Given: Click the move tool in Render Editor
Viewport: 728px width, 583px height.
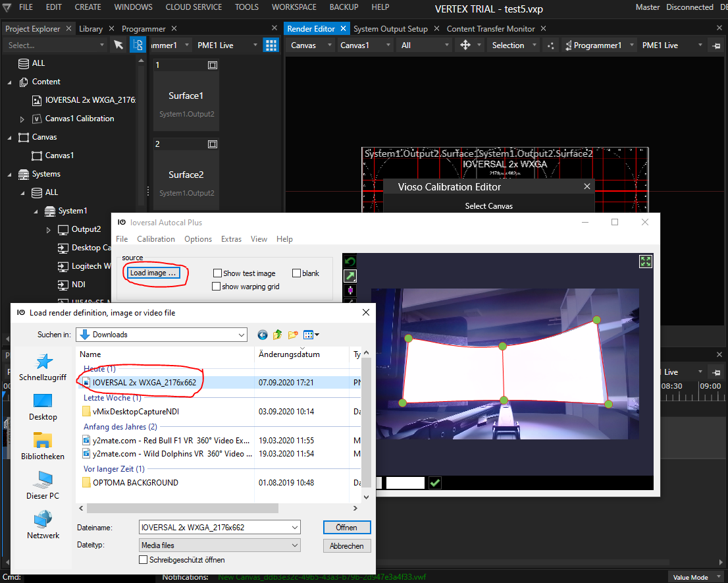Looking at the screenshot, I should (x=465, y=45).
